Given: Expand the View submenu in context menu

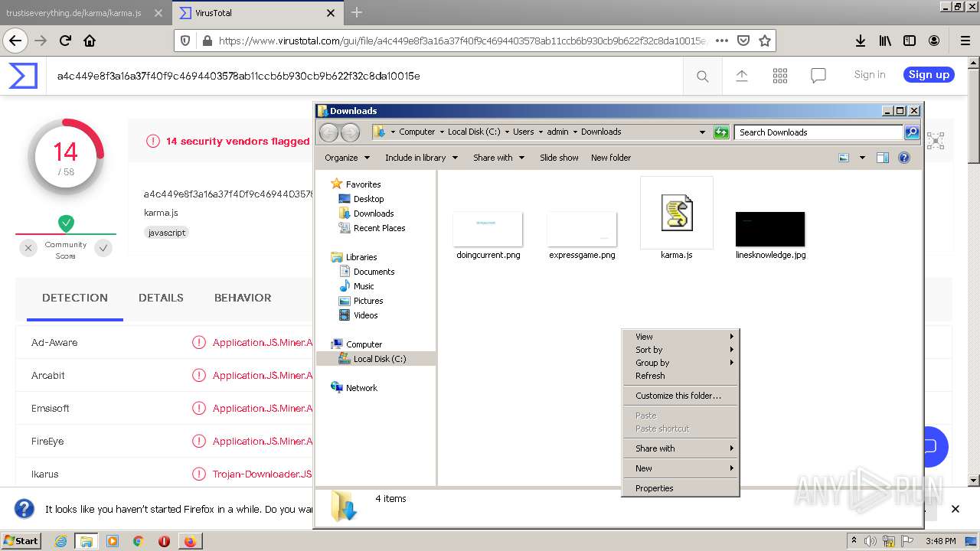Looking at the screenshot, I should point(681,337).
